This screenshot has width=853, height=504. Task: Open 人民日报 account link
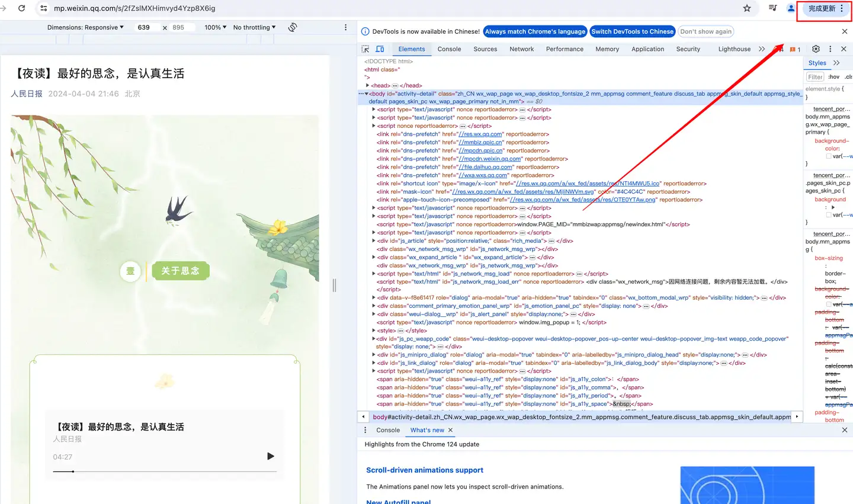[27, 94]
